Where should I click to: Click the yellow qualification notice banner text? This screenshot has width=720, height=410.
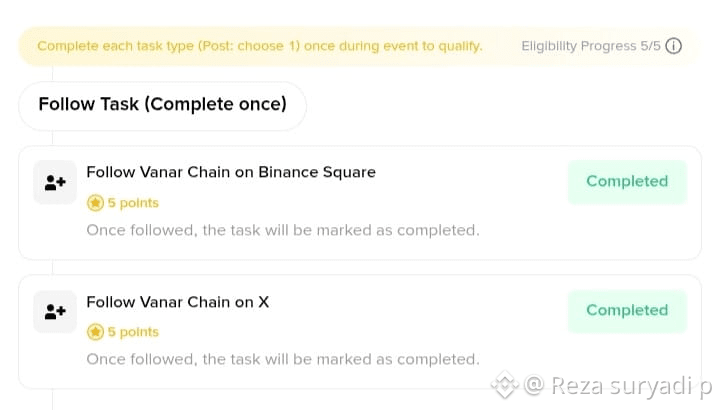point(260,46)
